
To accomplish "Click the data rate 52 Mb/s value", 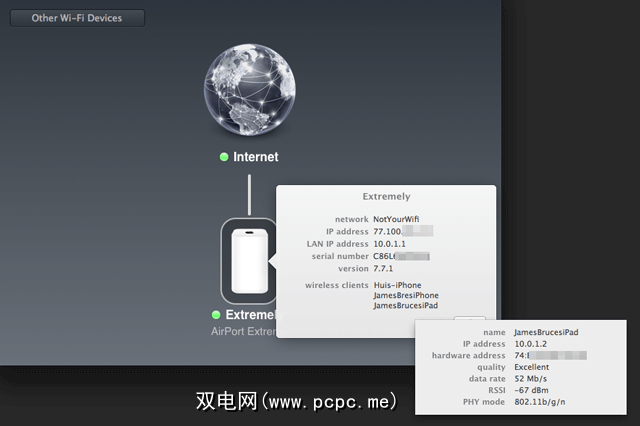I will [x=530, y=378].
